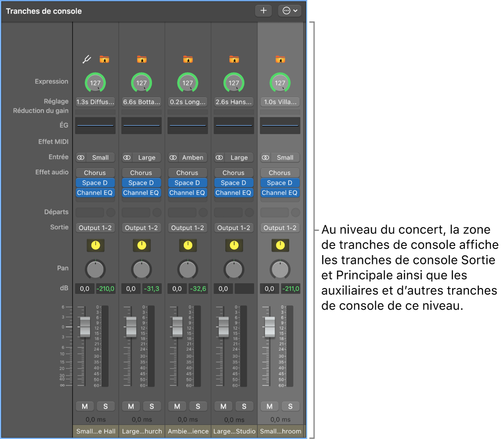This screenshot has height=439, width=504.
Task: Click the Expression knob showing 127
Action: (95, 82)
